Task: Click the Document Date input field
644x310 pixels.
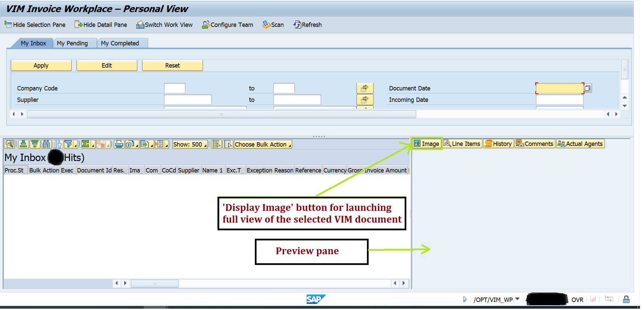Action: (x=559, y=88)
